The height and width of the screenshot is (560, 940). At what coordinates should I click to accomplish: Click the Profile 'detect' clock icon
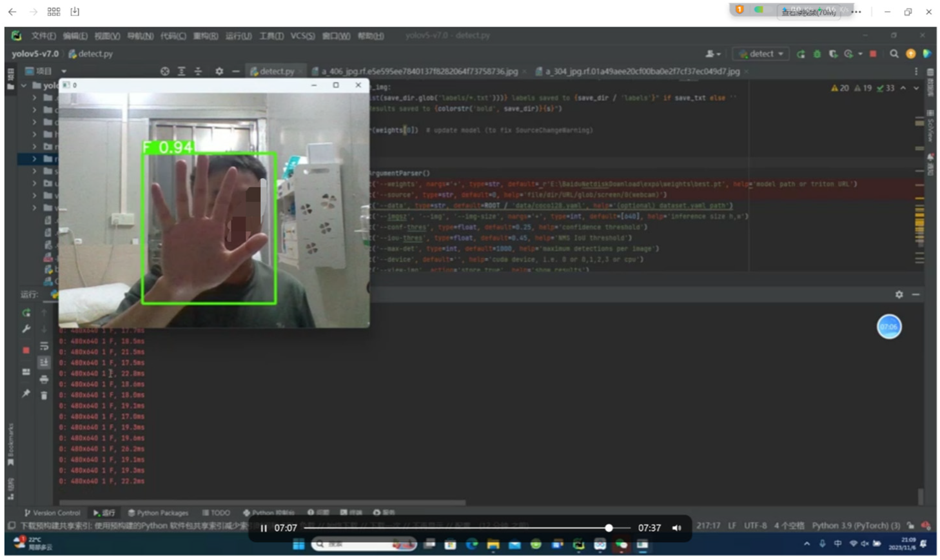849,54
